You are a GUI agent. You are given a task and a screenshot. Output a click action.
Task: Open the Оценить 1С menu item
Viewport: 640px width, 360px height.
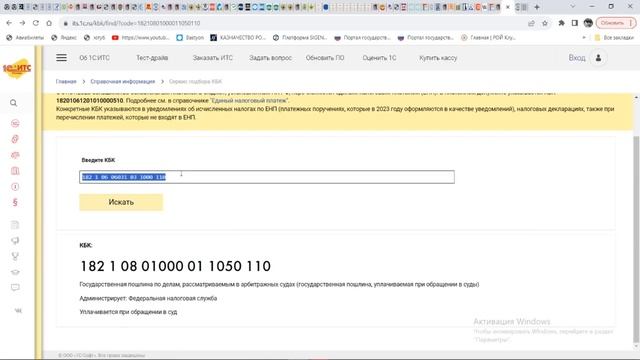[x=379, y=58]
